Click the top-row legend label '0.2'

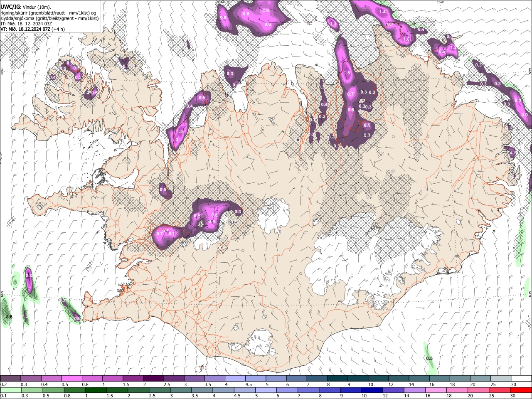(3, 384)
